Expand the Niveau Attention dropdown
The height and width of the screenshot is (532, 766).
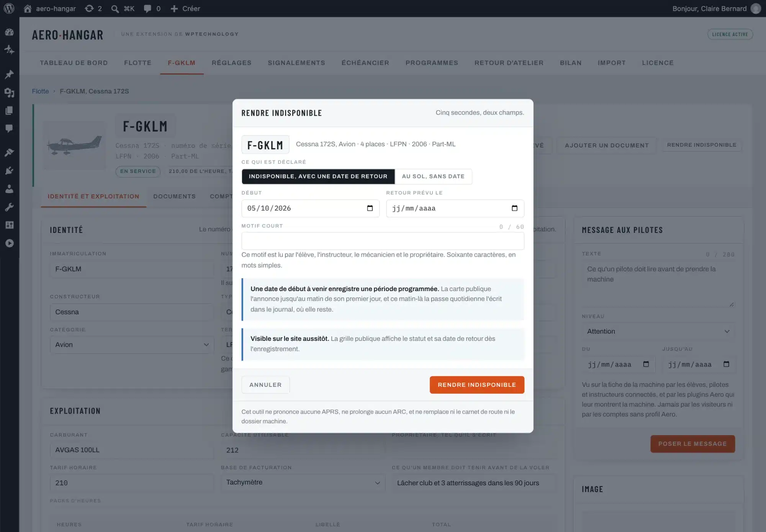pos(658,331)
